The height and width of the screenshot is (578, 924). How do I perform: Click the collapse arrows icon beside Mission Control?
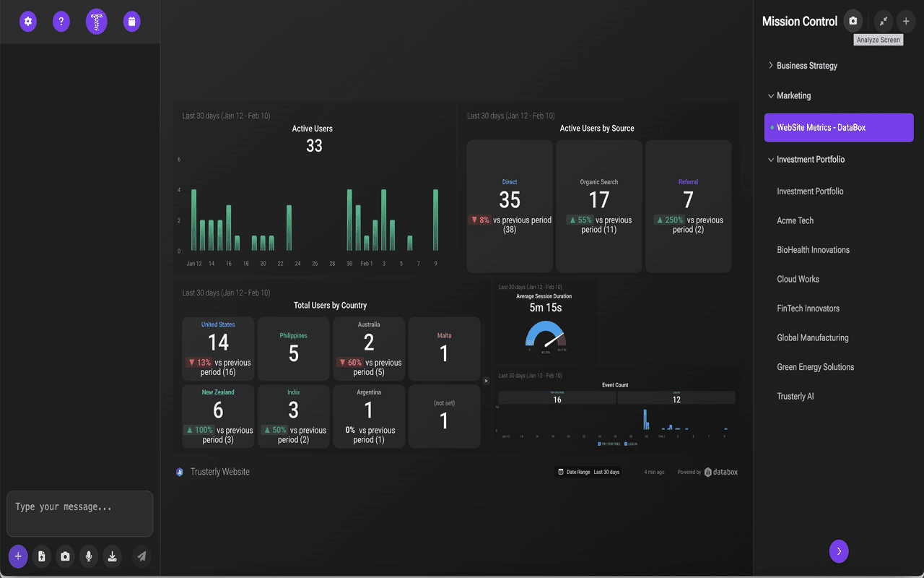[884, 21]
